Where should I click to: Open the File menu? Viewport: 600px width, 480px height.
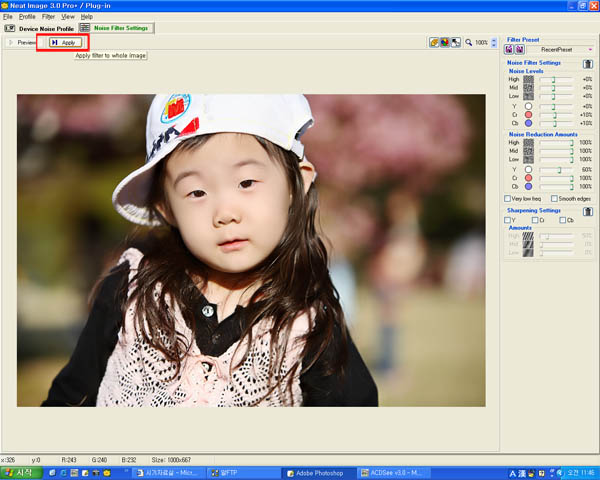[8, 17]
